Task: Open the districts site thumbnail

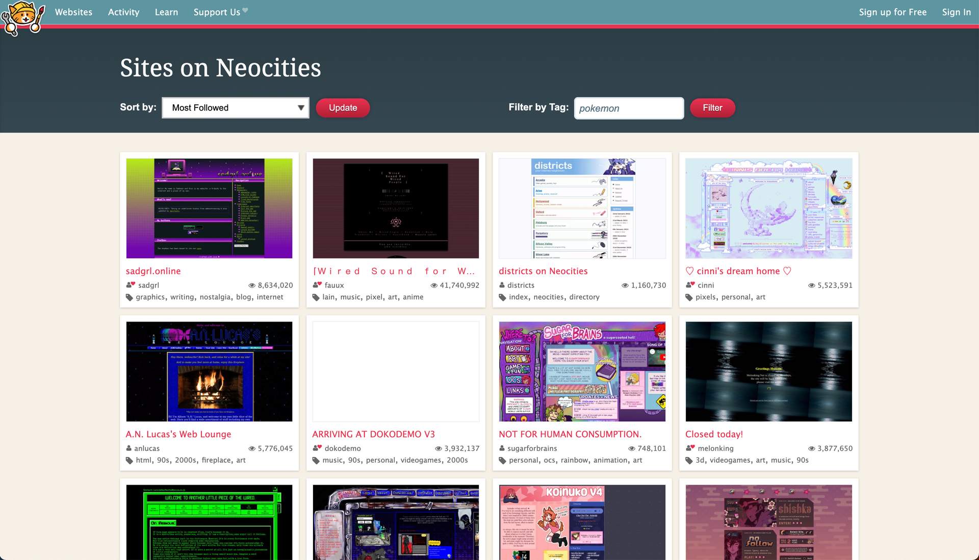Action: point(582,208)
